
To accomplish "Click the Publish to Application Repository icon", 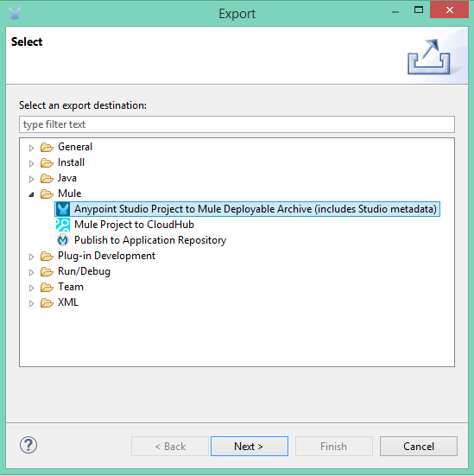I will pyautogui.click(x=63, y=240).
